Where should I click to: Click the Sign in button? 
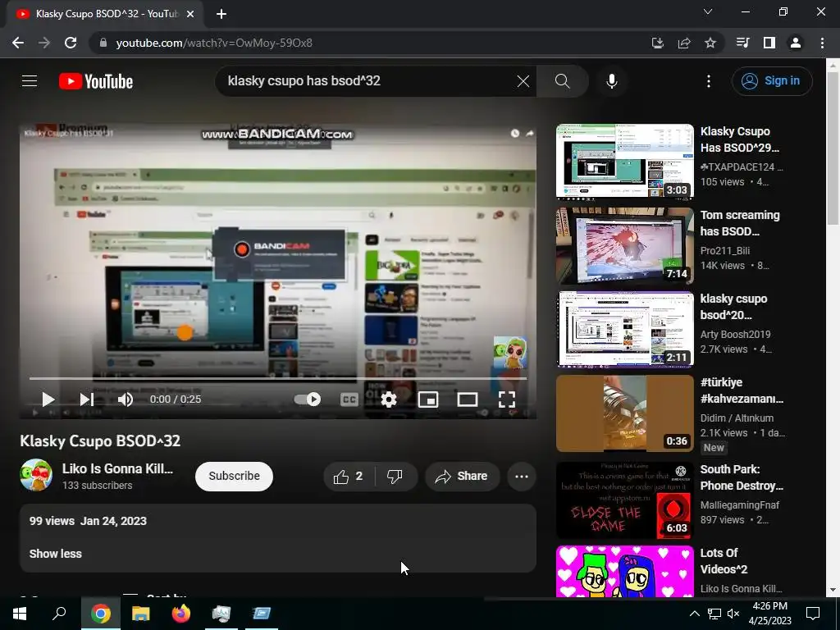tap(772, 81)
